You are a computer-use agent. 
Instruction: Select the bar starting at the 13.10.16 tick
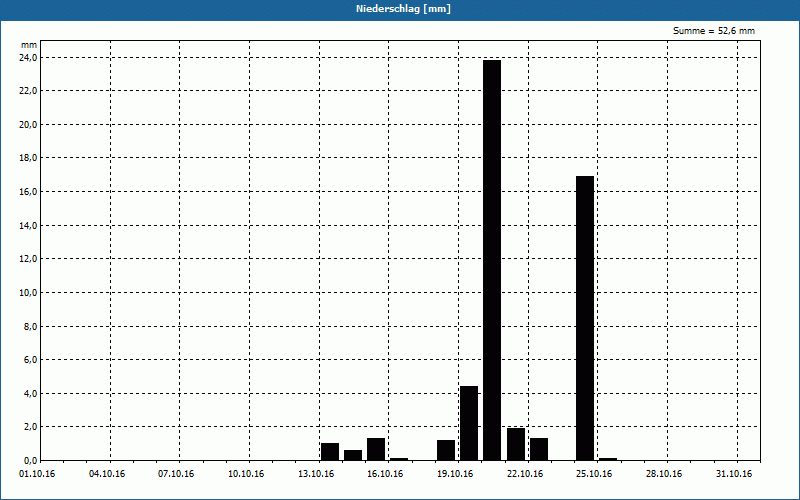pyautogui.click(x=330, y=452)
